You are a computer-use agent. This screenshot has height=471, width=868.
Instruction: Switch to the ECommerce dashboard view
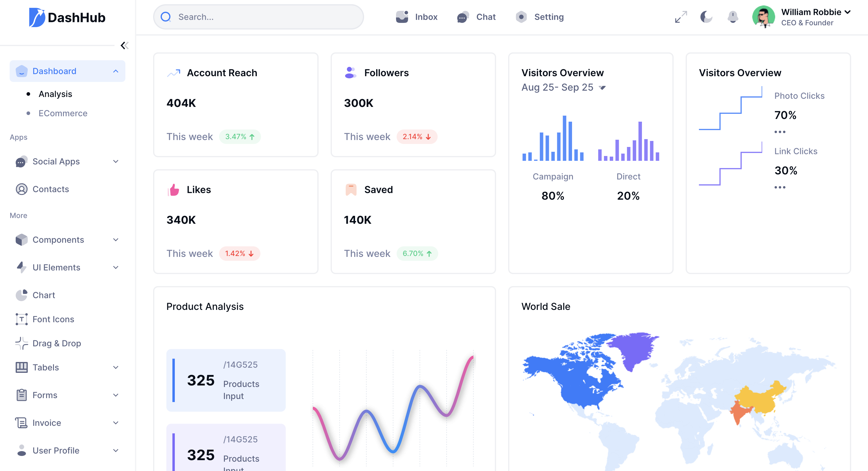point(63,113)
